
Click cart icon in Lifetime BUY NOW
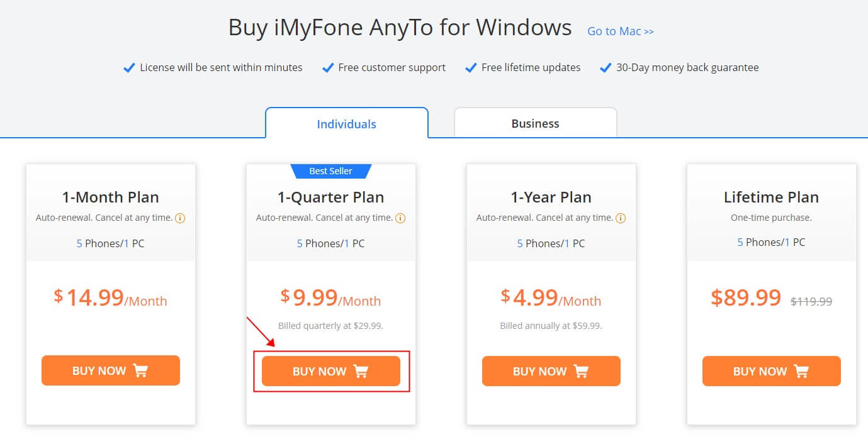pyautogui.click(x=801, y=371)
